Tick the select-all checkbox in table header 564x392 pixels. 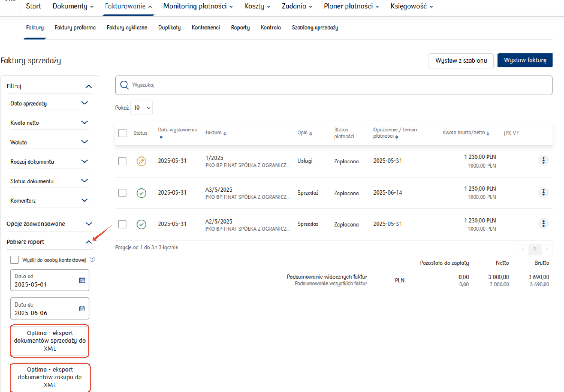(x=122, y=133)
